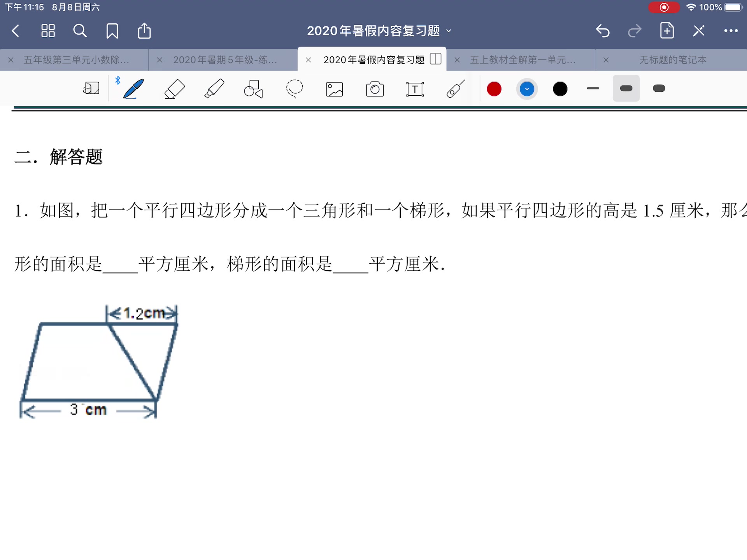Redo the last action

click(x=635, y=31)
